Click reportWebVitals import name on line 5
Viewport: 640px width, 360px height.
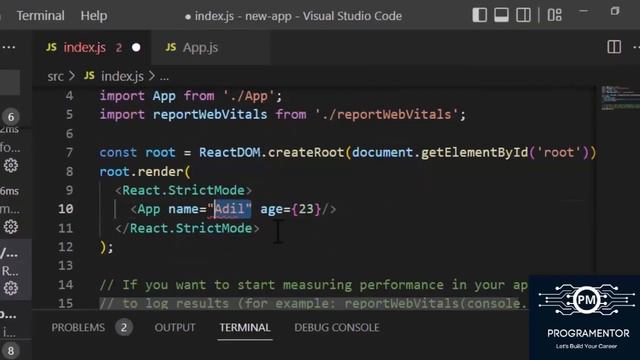pyautogui.click(x=210, y=114)
